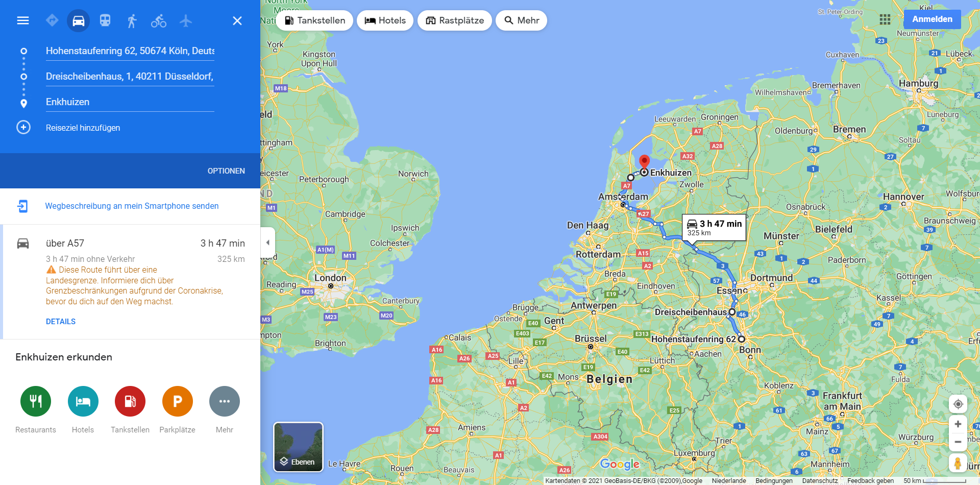Search Rastplätze chip on map
Image resolution: width=980 pixels, height=485 pixels.
click(455, 20)
